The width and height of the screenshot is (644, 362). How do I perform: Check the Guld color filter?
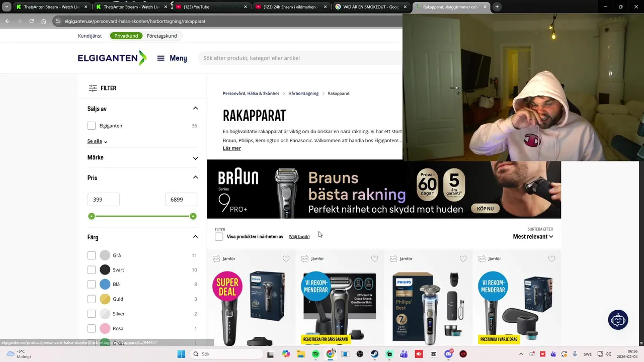92,299
